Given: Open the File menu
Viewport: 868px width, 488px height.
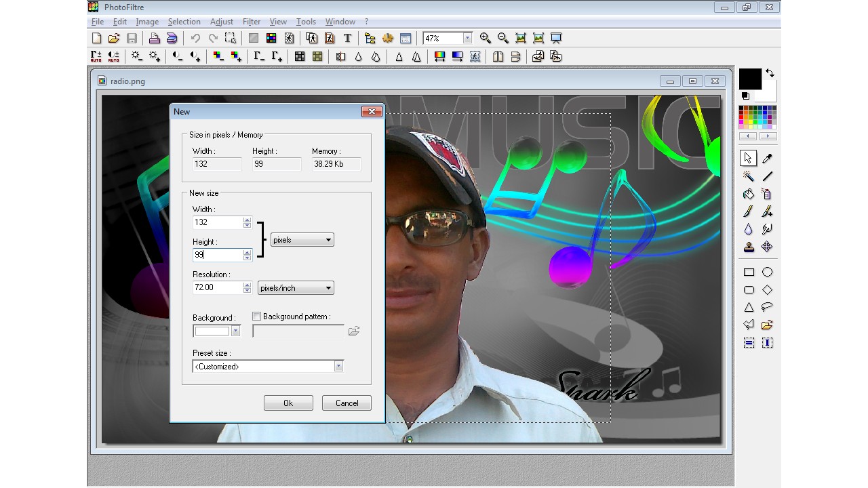Looking at the screenshot, I should coord(98,22).
